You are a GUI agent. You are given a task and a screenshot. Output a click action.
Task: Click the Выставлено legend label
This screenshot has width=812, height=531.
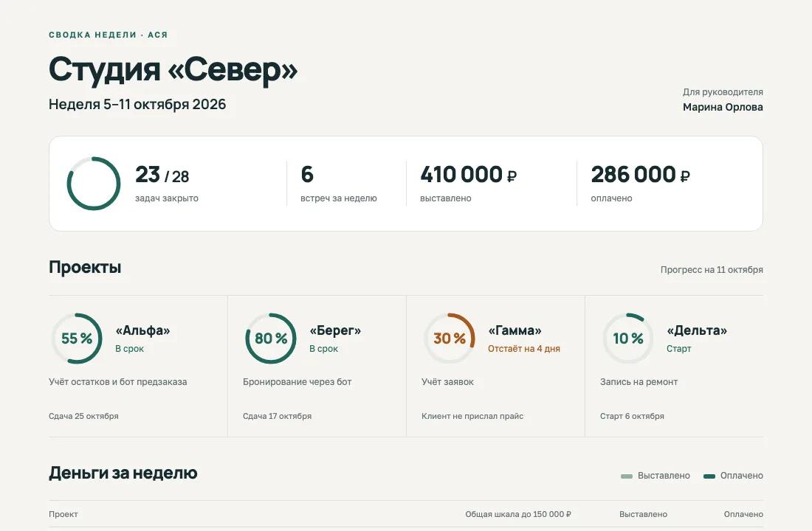pyautogui.click(x=664, y=476)
